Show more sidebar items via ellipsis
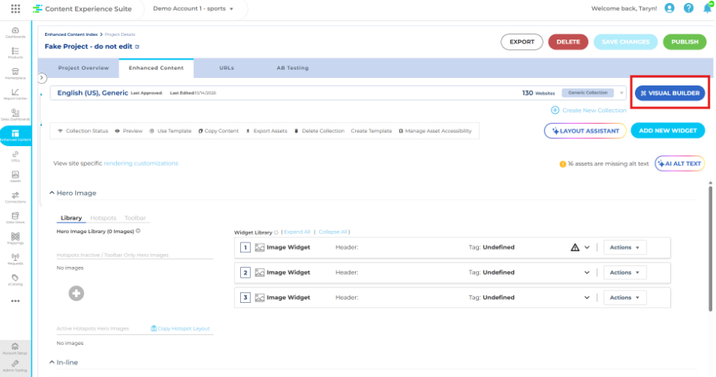 pyautogui.click(x=16, y=301)
